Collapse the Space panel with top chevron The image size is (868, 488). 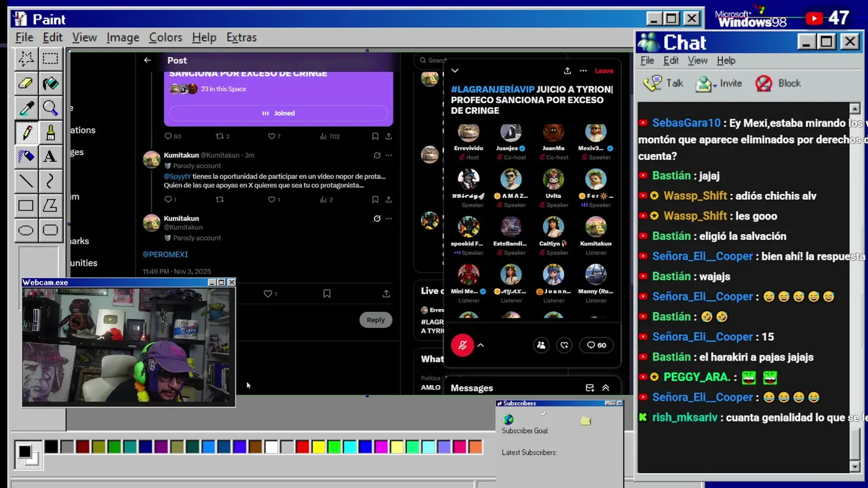[455, 70]
